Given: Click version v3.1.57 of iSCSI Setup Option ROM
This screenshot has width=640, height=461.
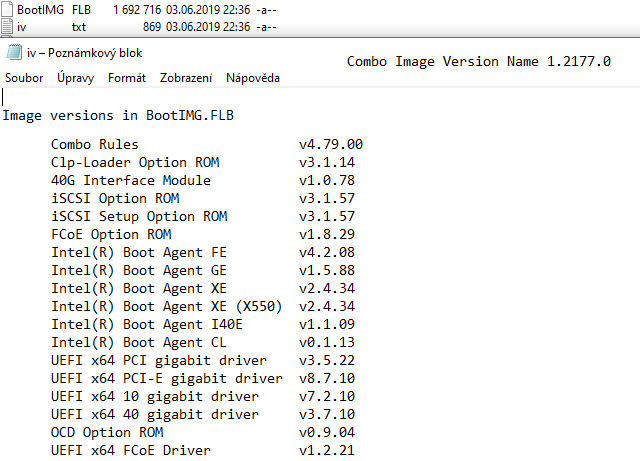Looking at the screenshot, I should pos(327,216).
